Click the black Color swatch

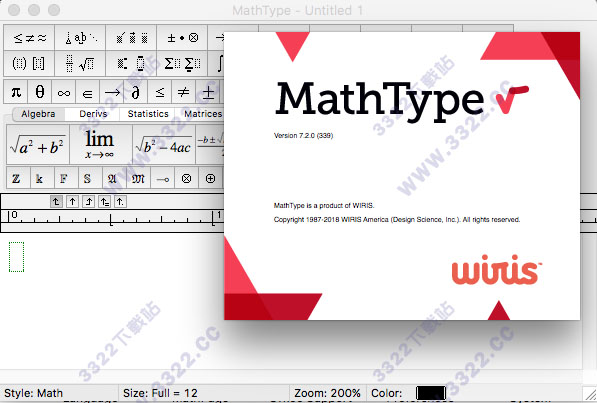coord(431,393)
